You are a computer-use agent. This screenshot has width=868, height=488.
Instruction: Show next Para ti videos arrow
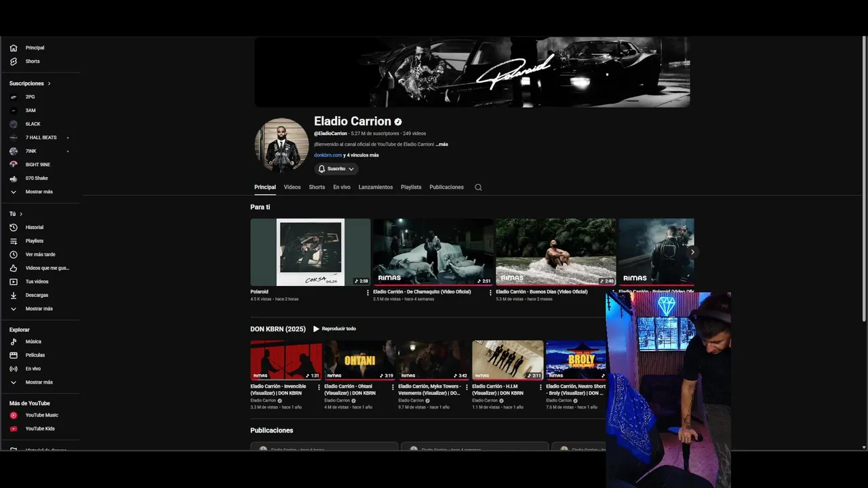tap(692, 252)
